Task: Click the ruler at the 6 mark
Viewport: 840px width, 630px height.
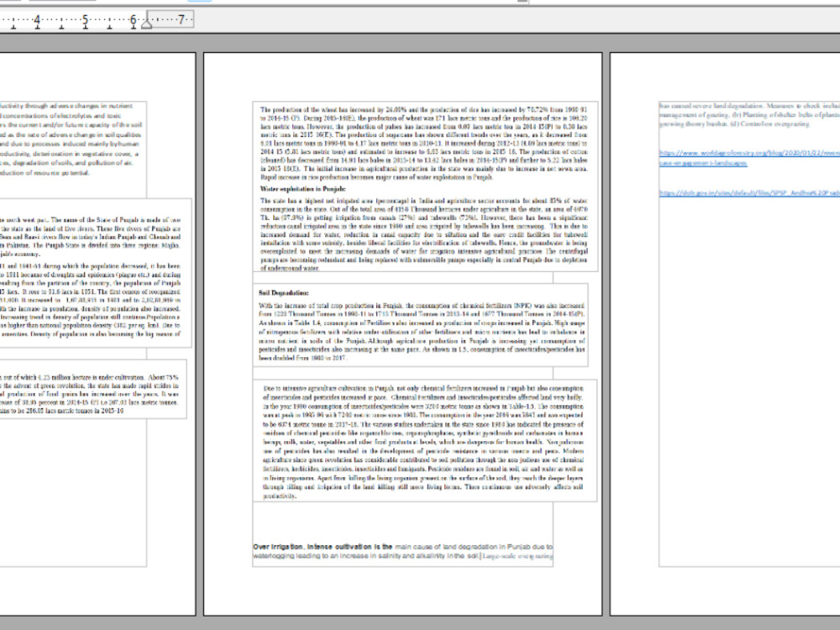Action: (134, 20)
